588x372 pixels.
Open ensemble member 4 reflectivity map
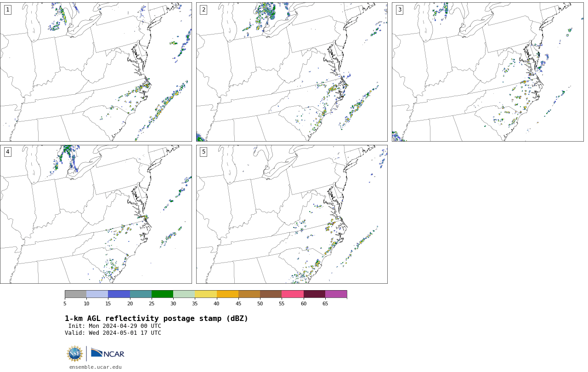pos(96,214)
